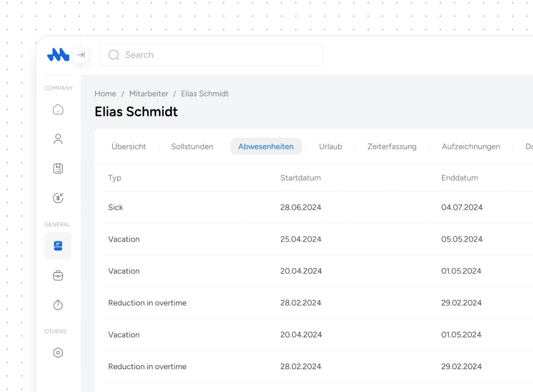Open the Urlaub tab
The width and height of the screenshot is (533, 392).
(x=330, y=147)
